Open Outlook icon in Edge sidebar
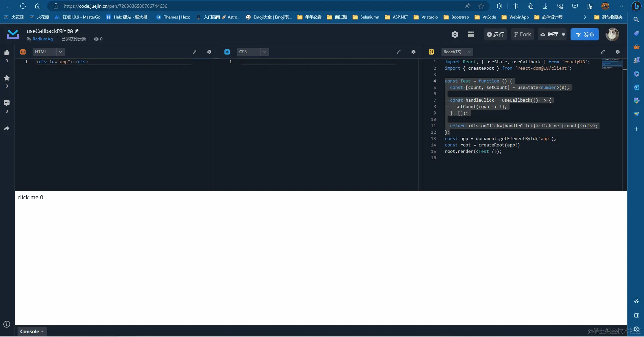Image resolution: width=644 pixels, height=337 pixels. tap(636, 87)
